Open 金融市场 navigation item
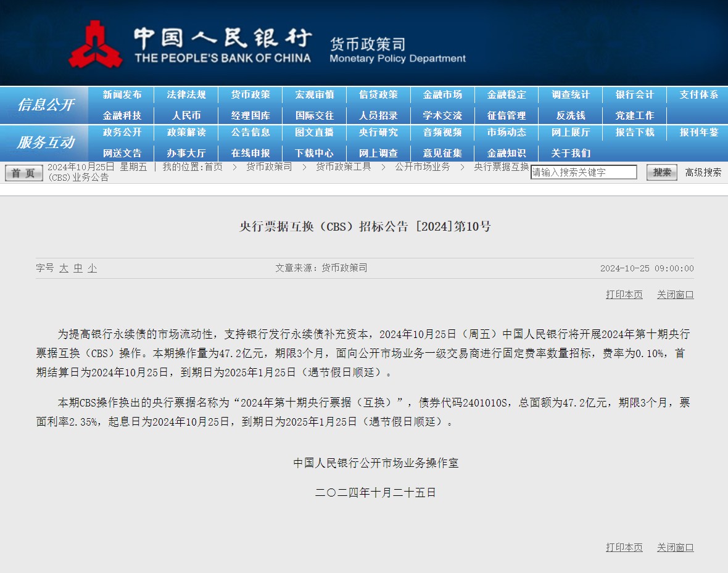The image size is (728, 573). point(442,95)
